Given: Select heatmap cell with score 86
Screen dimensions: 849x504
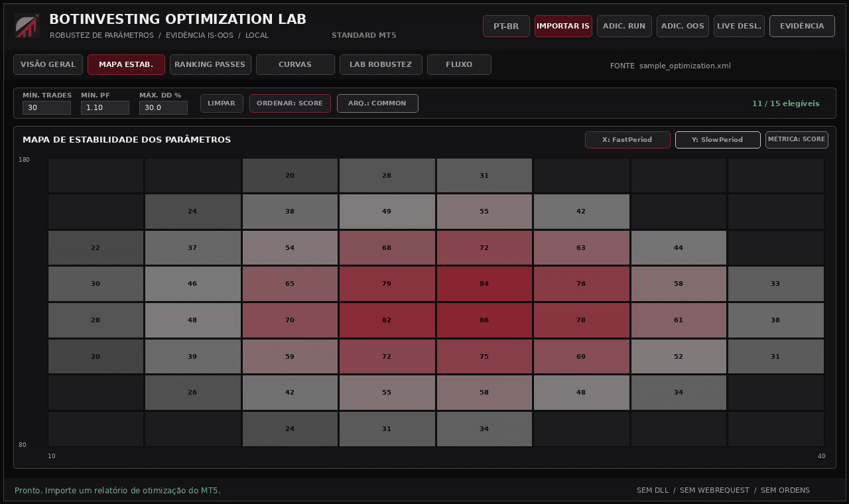Looking at the screenshot, I should [484, 320].
